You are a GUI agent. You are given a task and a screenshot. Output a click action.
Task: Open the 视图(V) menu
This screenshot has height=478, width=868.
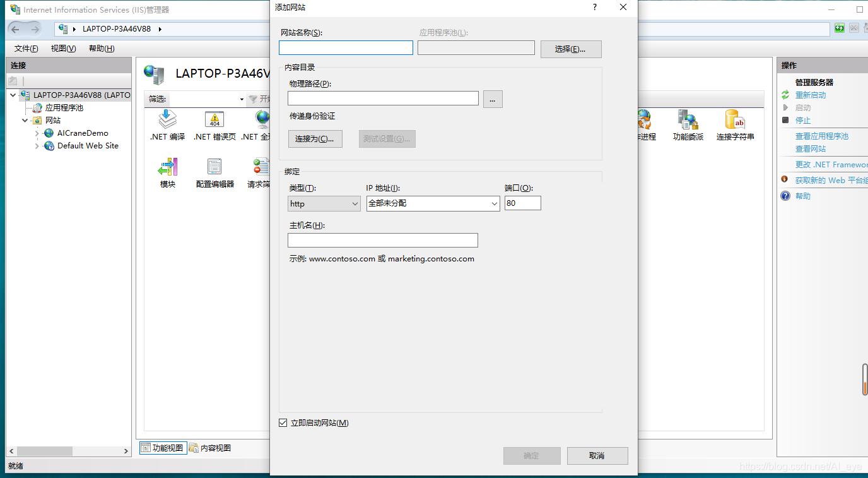[x=63, y=49]
